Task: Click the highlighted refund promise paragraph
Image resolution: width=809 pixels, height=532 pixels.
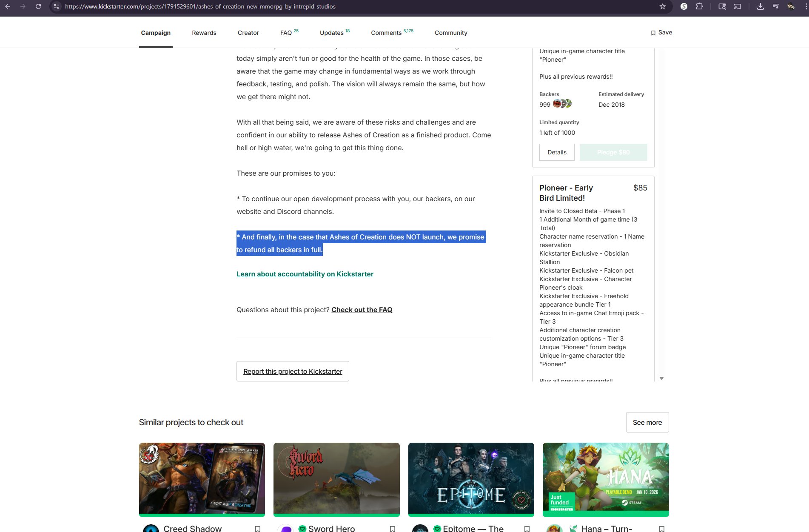Action: (361, 243)
